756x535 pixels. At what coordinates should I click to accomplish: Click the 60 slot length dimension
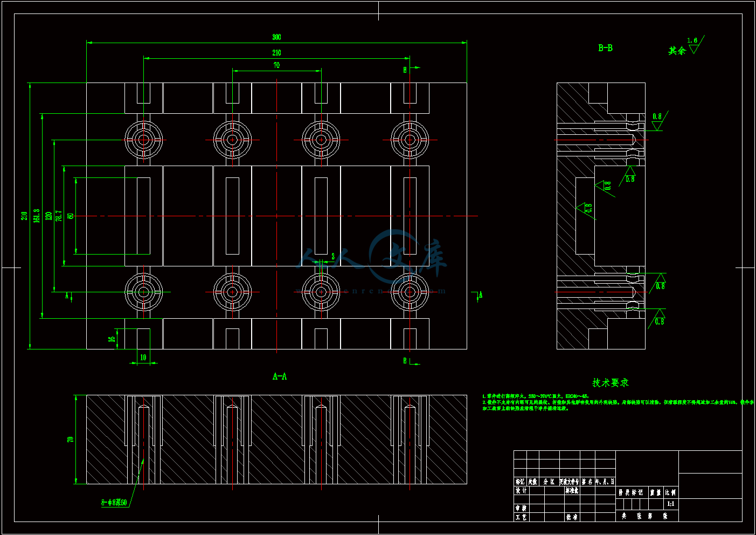[x=71, y=216]
